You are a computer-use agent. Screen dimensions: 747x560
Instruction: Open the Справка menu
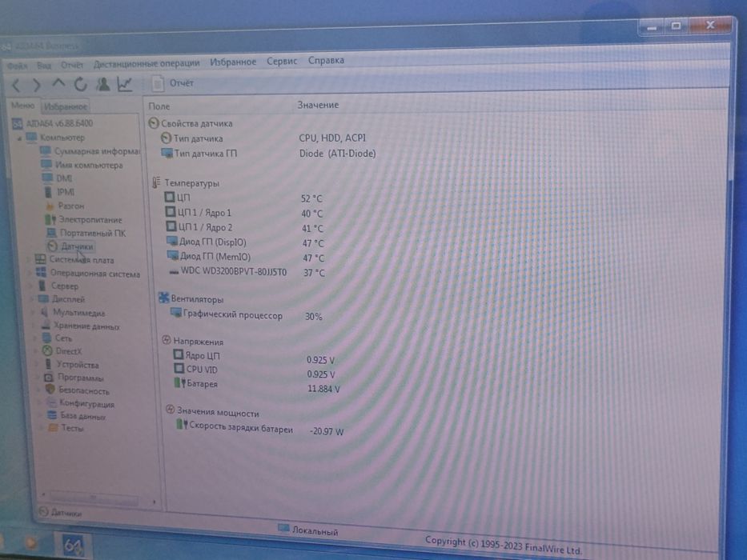pos(326,61)
